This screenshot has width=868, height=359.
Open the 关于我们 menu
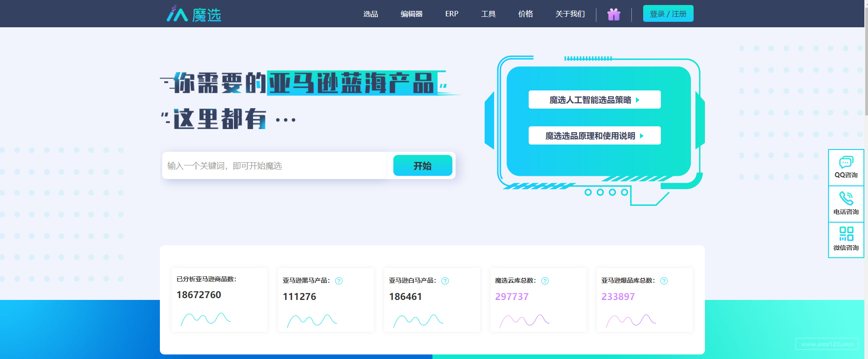(x=570, y=14)
